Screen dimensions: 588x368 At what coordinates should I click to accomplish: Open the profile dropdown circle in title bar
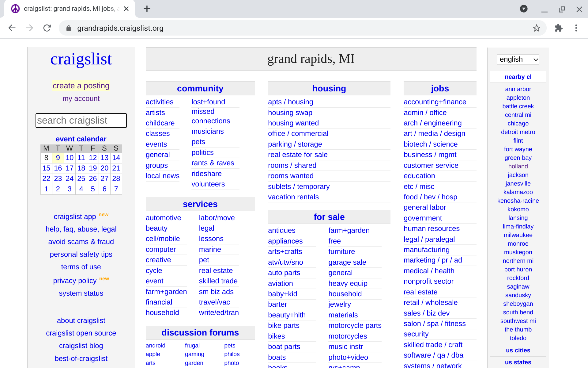524,9
